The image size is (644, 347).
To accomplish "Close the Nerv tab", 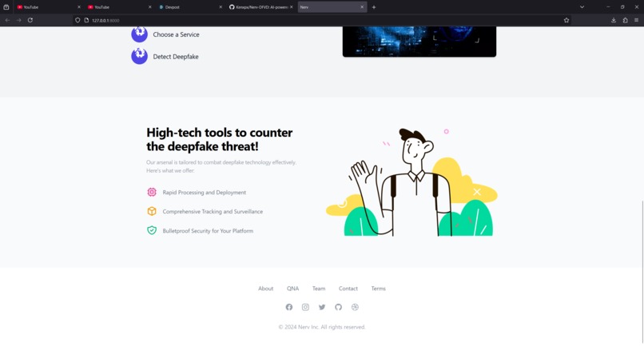I will pos(362,7).
